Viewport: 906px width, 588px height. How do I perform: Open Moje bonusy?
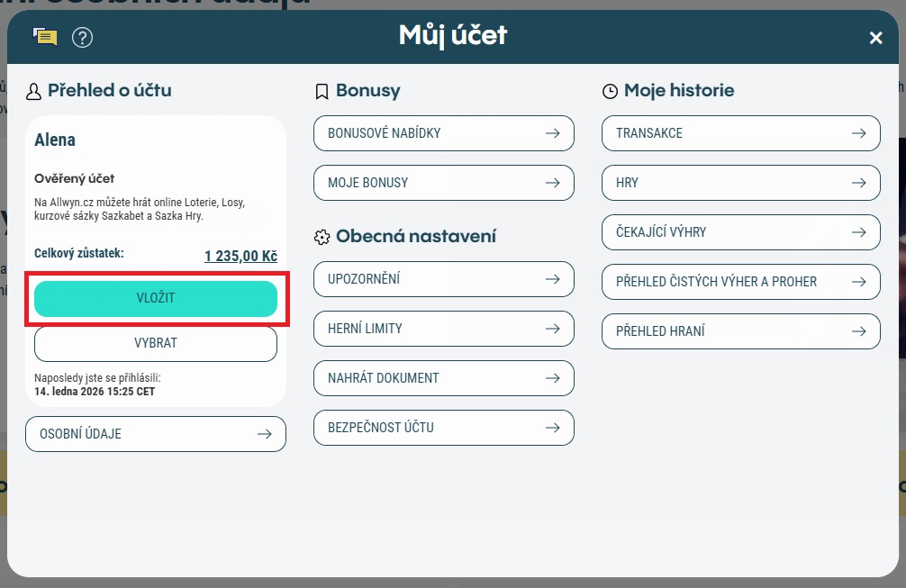coord(443,183)
